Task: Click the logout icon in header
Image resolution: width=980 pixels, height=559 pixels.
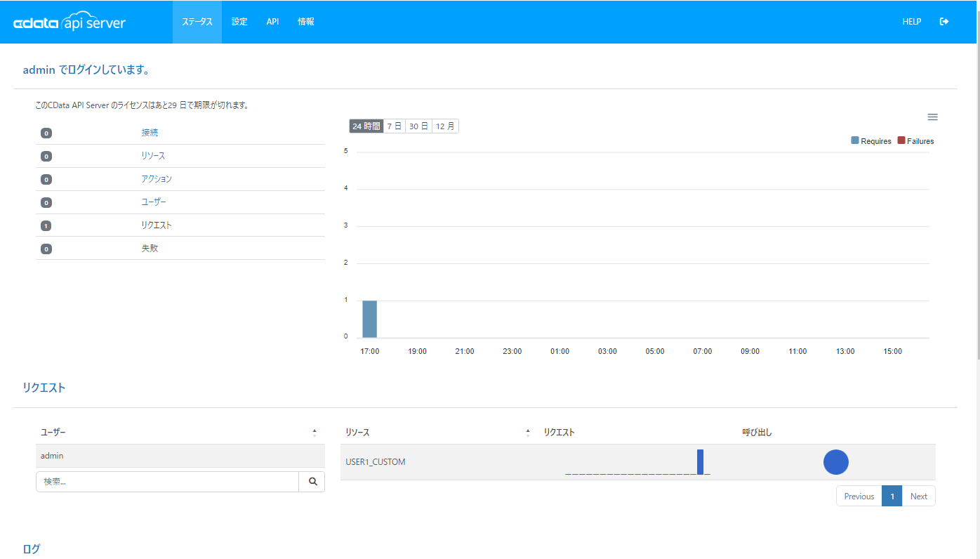Action: pyautogui.click(x=944, y=22)
